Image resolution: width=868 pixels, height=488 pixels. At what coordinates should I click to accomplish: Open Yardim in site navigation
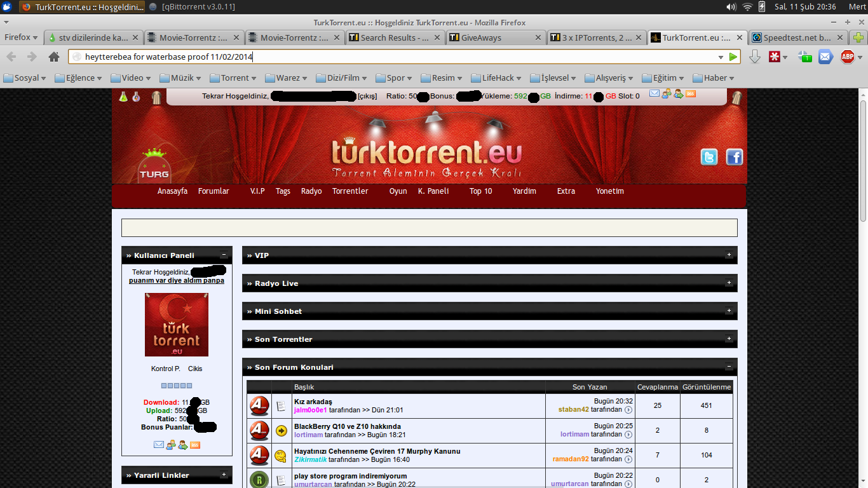(524, 191)
